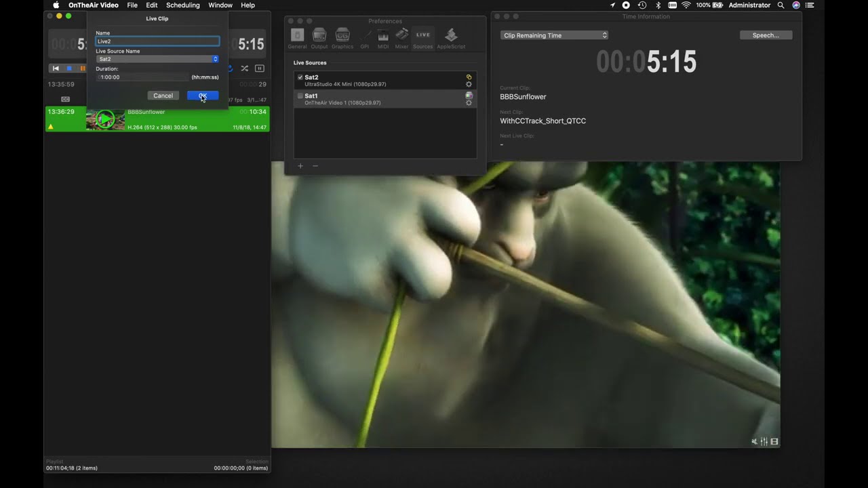The image size is (868, 488).
Task: Switch to the GPI preferences tab
Action: point(365,39)
